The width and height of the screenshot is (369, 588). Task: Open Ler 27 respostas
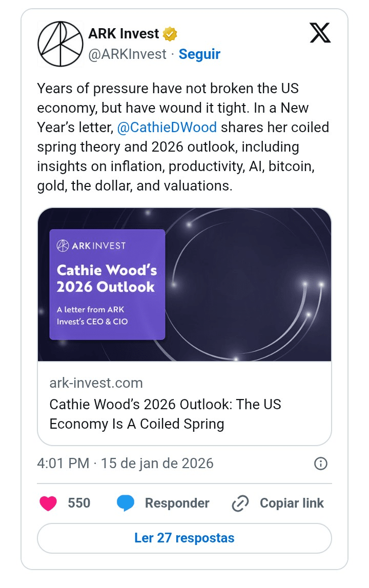coord(184,538)
